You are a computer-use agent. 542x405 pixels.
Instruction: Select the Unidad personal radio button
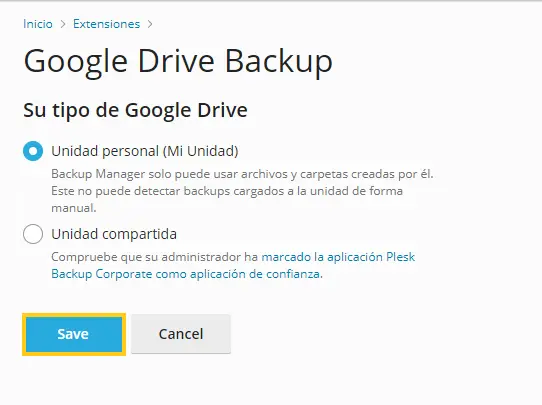pos(33,151)
